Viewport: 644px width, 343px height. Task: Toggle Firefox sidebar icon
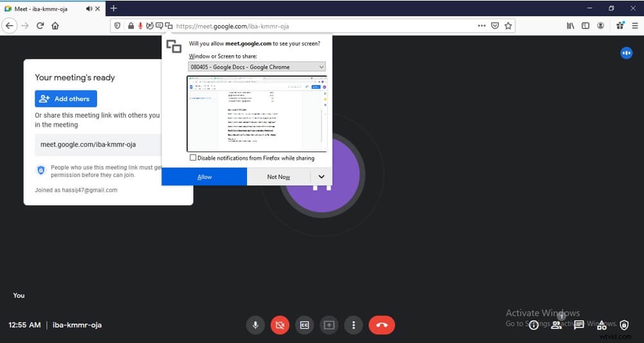pyautogui.click(x=585, y=26)
